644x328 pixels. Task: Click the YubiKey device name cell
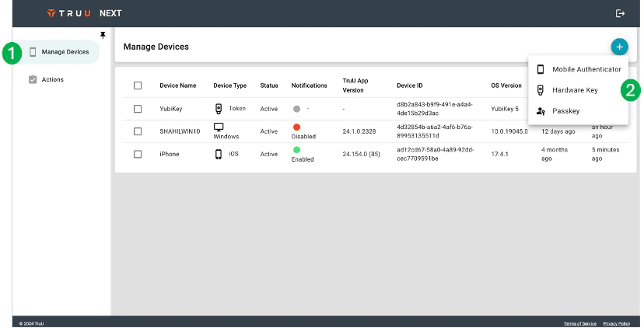(171, 109)
